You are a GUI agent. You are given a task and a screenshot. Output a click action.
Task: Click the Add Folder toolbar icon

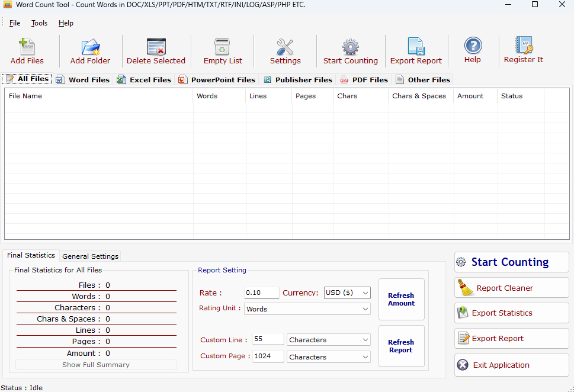tap(91, 47)
